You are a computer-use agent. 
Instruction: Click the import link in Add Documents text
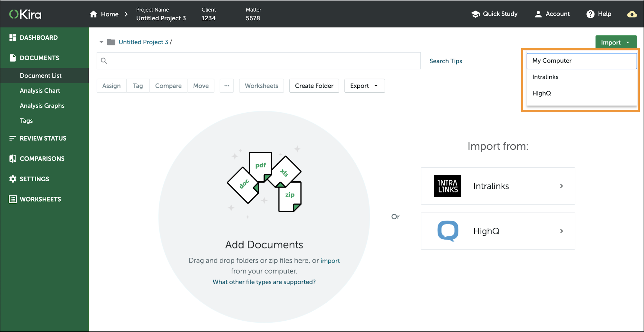tap(330, 261)
